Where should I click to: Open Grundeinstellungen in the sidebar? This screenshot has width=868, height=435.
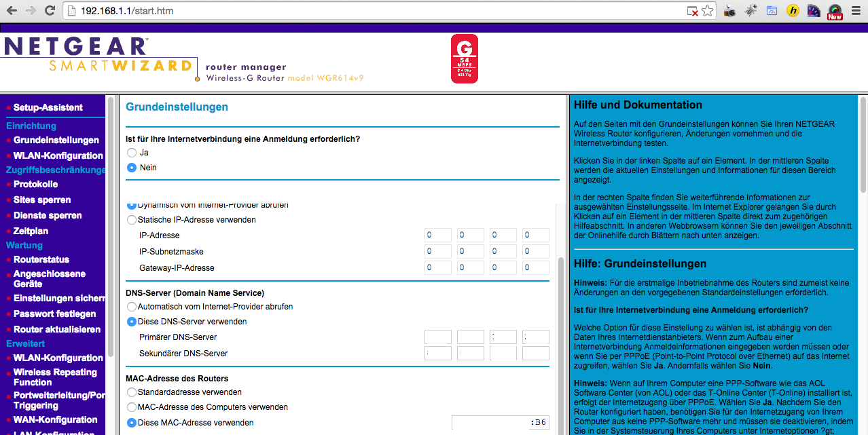pos(56,140)
